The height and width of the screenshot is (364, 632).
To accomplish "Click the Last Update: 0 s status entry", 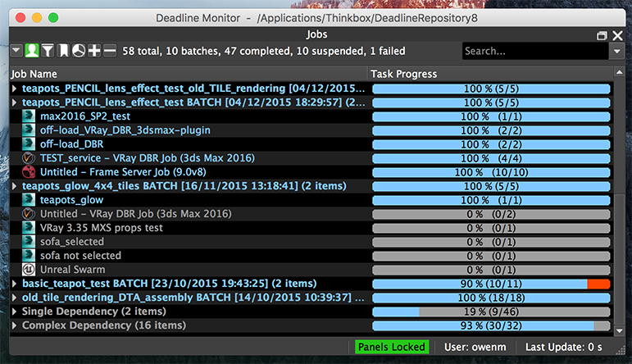I will pos(563,347).
